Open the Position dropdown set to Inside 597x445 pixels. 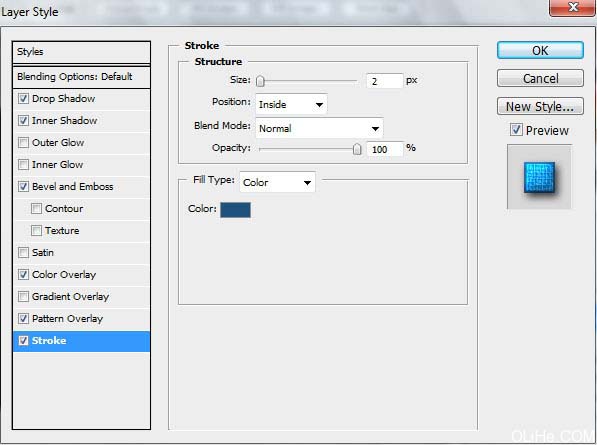(x=291, y=104)
